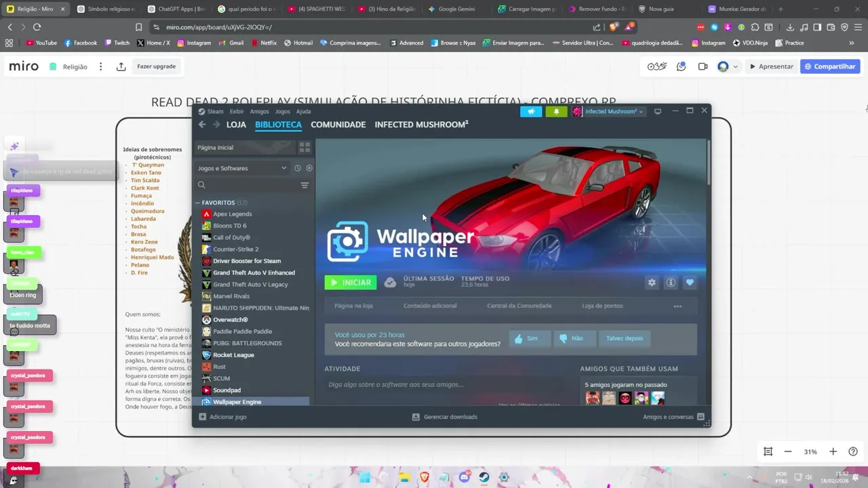Answer Sim to recommendation prompt
Image resolution: width=868 pixels, height=488 pixels.
528,338
